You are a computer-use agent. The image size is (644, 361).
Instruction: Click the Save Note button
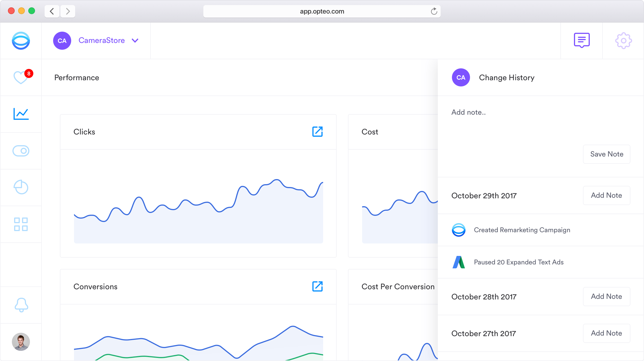pos(606,154)
